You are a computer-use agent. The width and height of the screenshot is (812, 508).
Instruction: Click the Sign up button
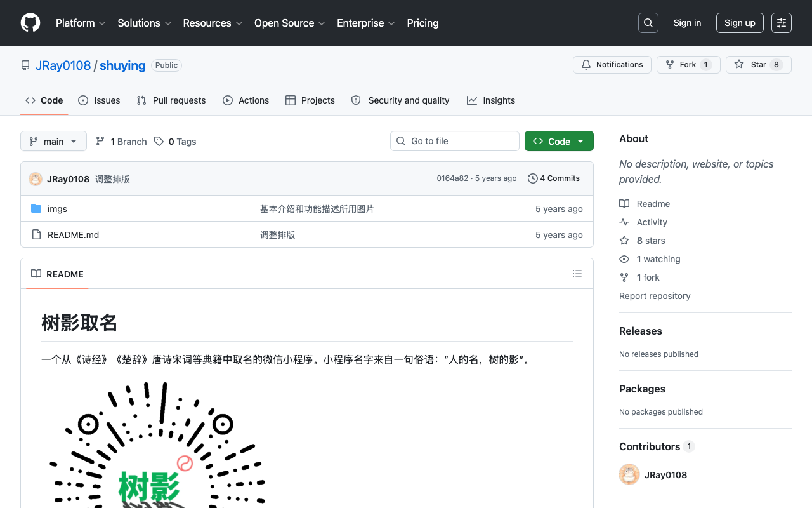click(740, 23)
